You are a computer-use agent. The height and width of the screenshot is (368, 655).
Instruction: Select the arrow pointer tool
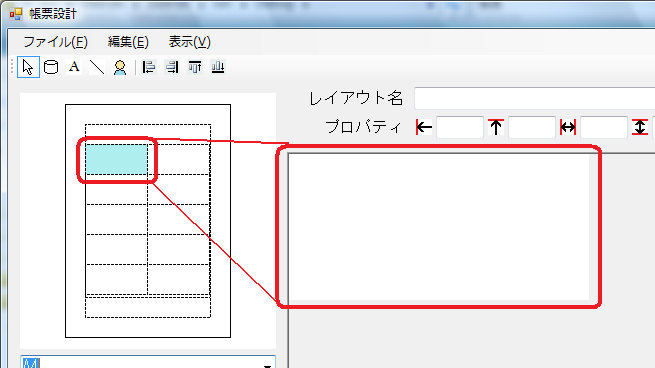pyautogui.click(x=28, y=67)
